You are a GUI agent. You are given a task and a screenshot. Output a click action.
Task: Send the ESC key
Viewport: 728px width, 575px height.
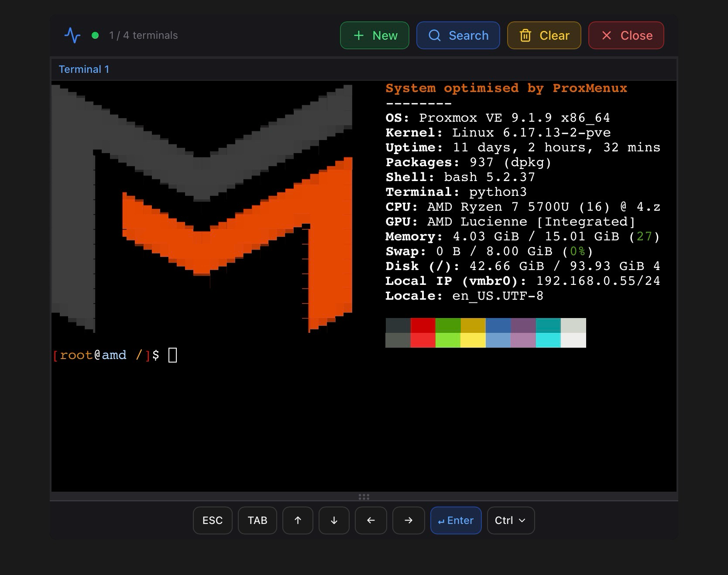pyautogui.click(x=213, y=520)
